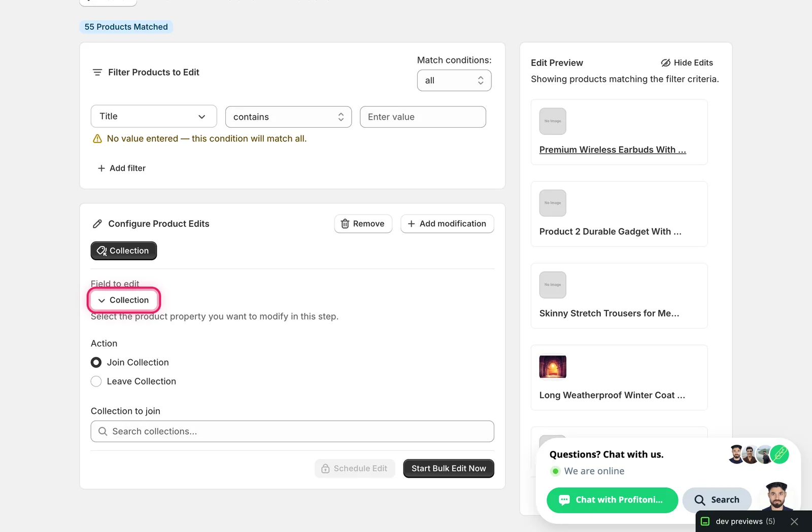Click Add modification button
Screen dimensions: 812x532
[x=447, y=224]
